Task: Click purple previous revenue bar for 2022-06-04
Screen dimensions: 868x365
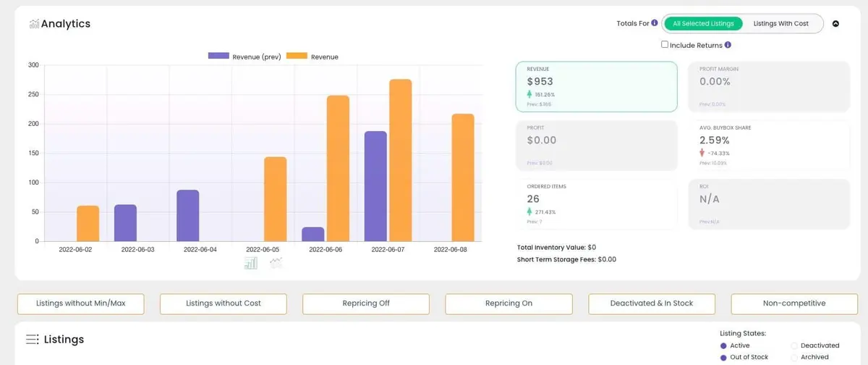Action: [x=188, y=216]
